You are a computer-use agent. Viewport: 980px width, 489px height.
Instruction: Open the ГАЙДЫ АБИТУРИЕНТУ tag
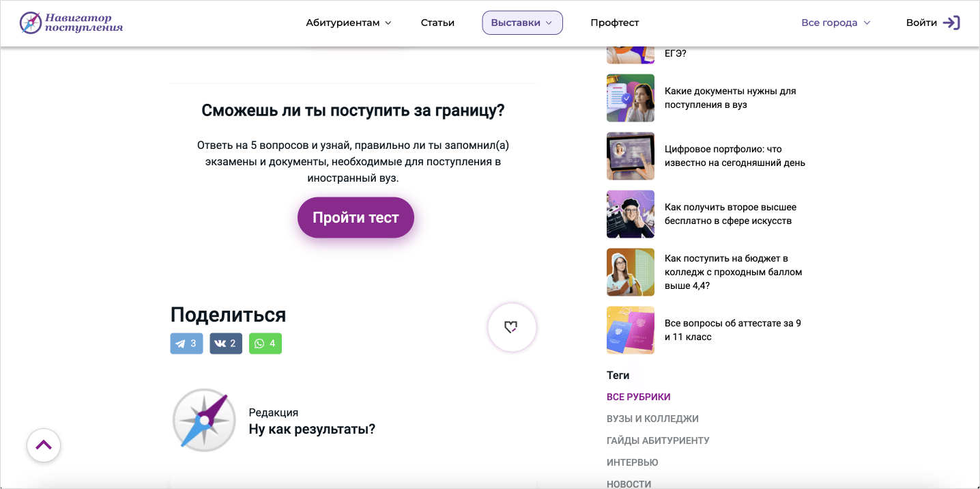(x=658, y=441)
